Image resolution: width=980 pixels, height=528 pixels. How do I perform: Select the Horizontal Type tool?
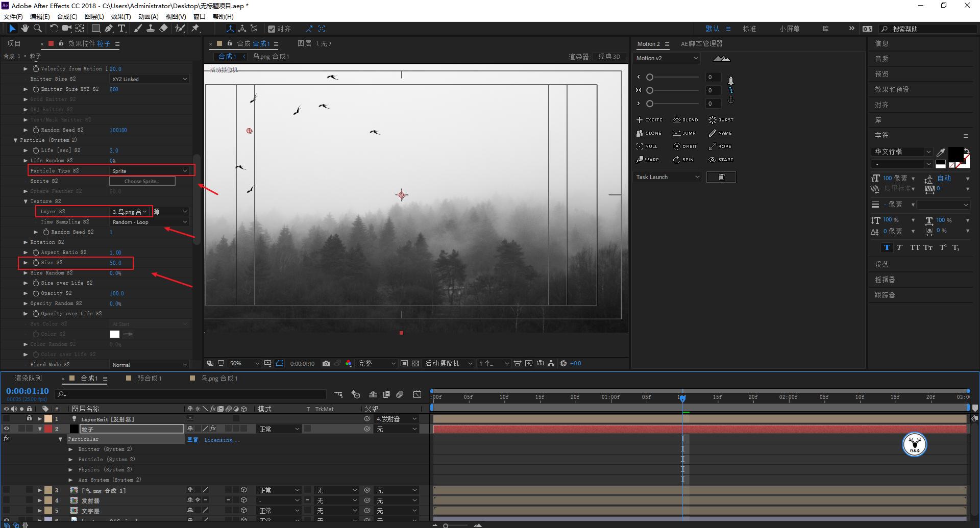click(121, 29)
